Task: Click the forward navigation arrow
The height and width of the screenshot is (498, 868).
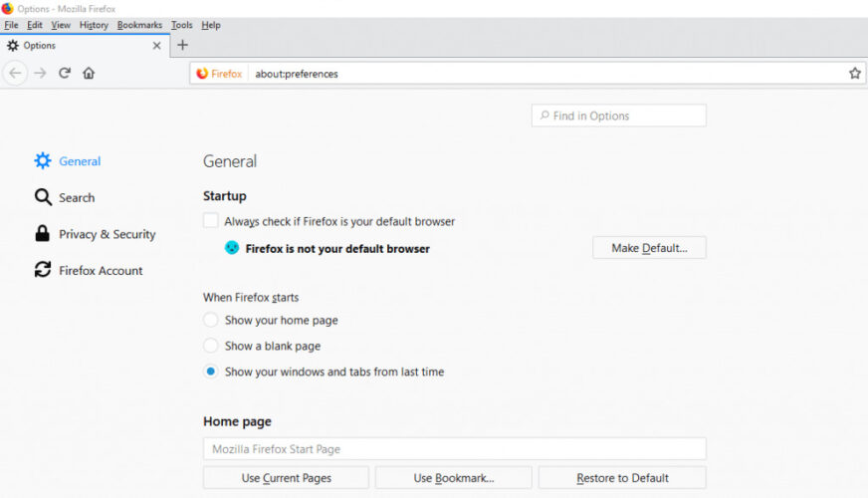Action: 40,73
